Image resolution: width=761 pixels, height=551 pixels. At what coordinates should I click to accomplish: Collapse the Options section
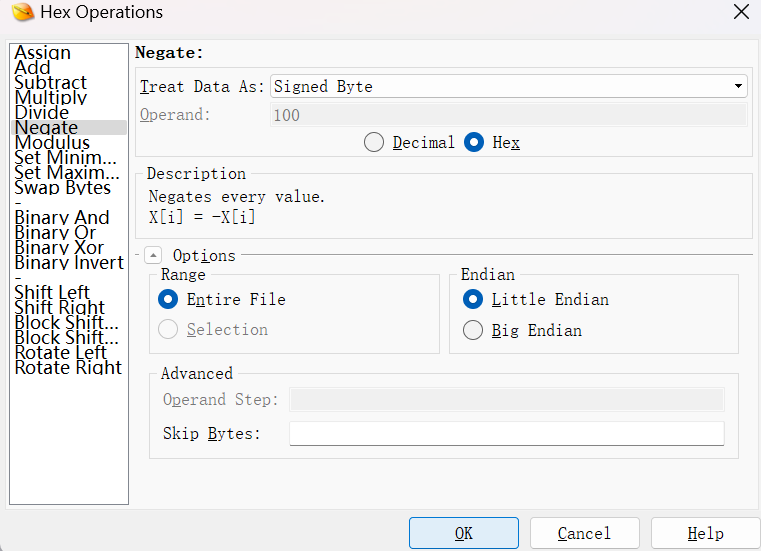click(x=152, y=256)
